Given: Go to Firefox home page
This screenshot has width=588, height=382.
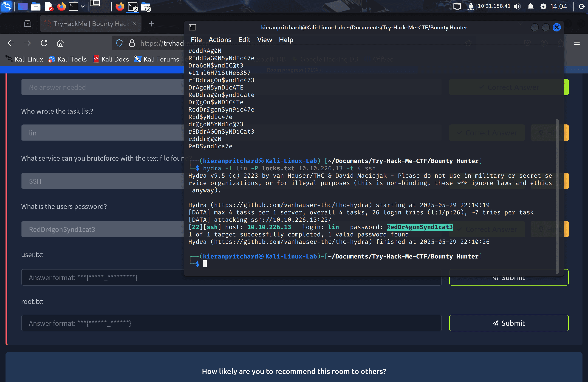Looking at the screenshot, I should click(61, 43).
